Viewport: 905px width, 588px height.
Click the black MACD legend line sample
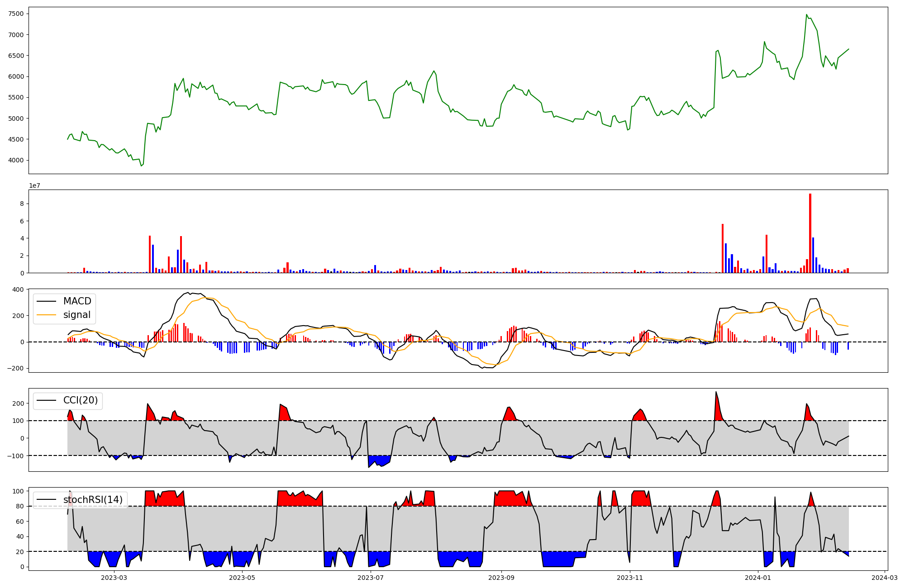tap(47, 301)
